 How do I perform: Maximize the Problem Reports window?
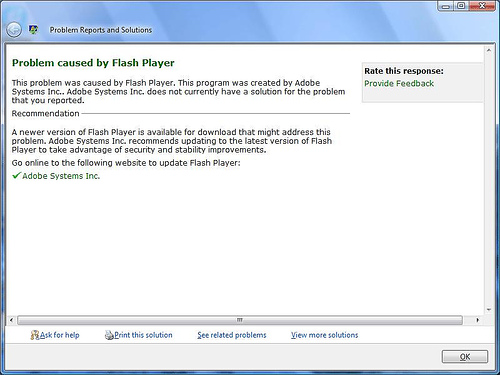click(462, 6)
